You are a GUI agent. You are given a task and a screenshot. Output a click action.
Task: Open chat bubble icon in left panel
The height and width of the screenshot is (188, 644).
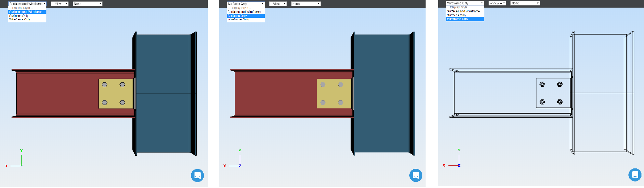(197, 176)
